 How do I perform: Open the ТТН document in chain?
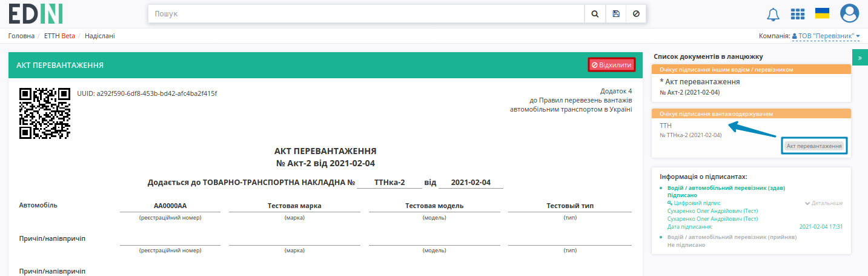point(666,126)
